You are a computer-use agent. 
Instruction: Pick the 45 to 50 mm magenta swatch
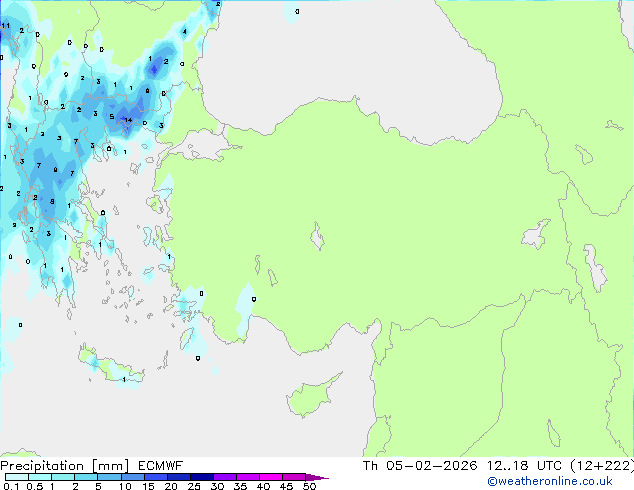295,477
